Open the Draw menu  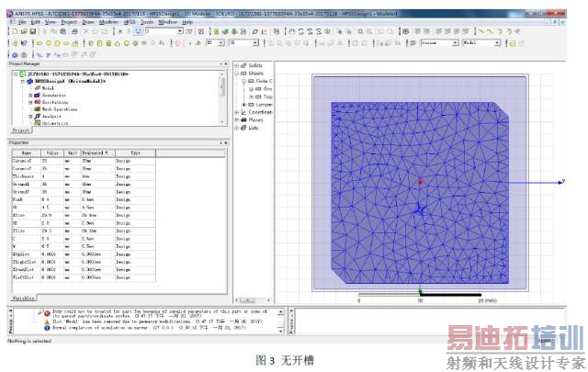[x=88, y=22]
